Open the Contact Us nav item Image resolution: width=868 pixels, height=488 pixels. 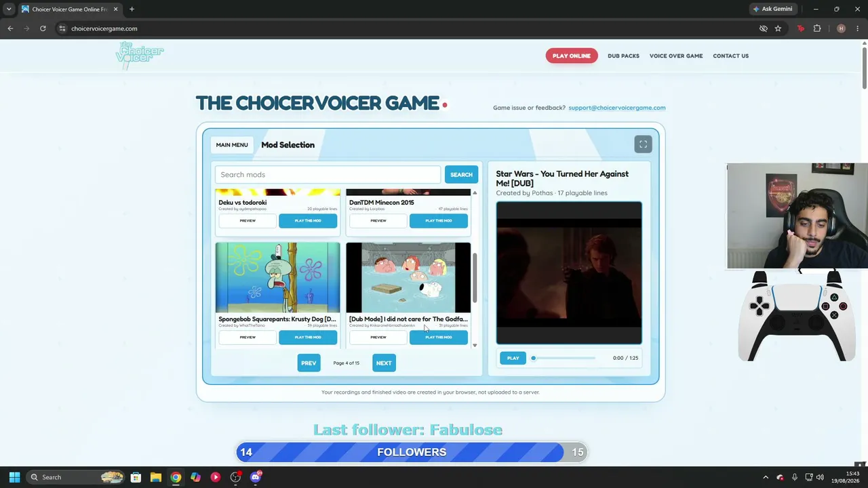pyautogui.click(x=730, y=56)
